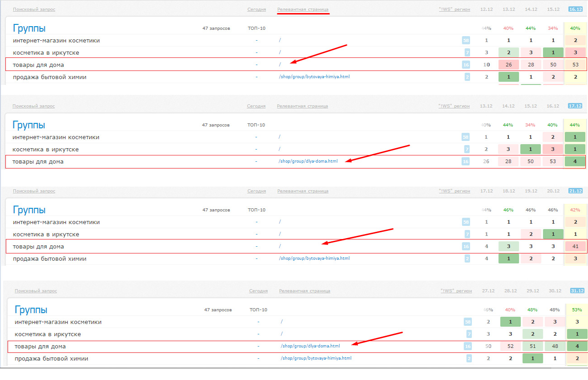This screenshot has height=380, width=588.
Task: Open the red-underlined Релевантная страница column header
Action: 303,9
